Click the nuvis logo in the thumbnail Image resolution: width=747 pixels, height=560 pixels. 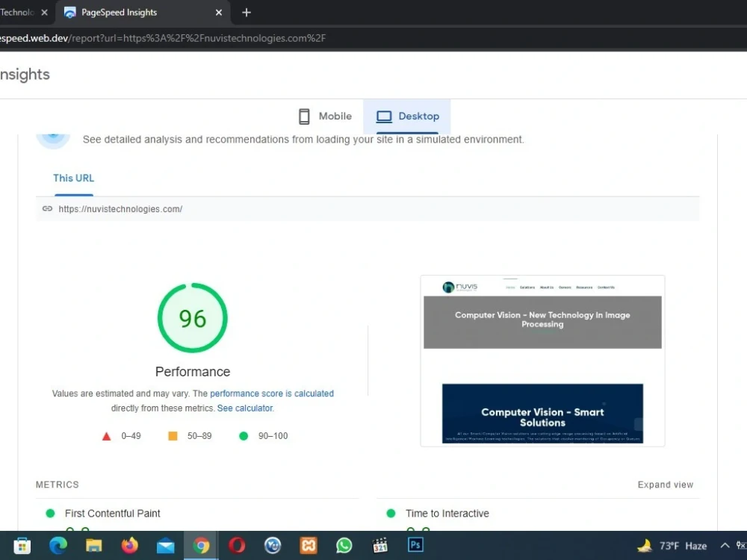(459, 287)
